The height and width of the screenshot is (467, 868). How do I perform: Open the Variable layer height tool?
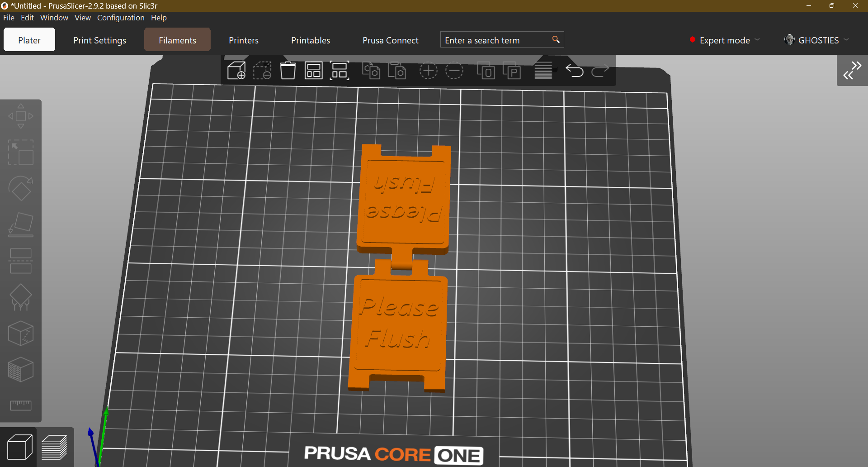(543, 71)
